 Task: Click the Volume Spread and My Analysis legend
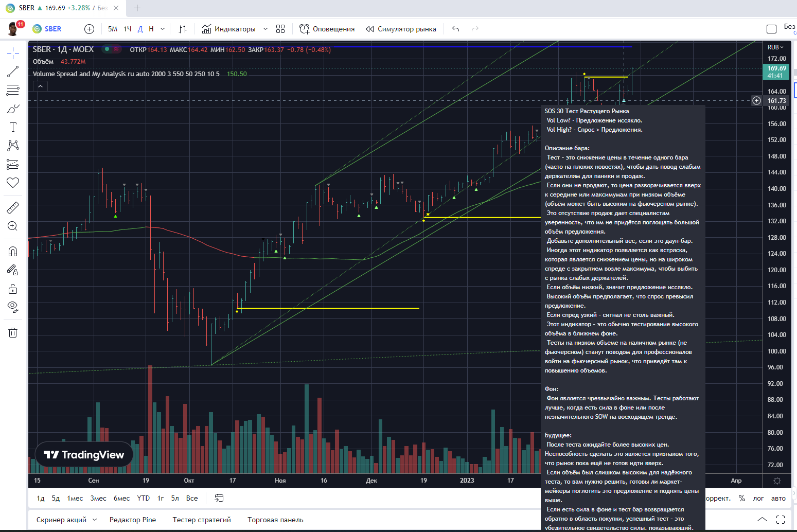[126, 74]
